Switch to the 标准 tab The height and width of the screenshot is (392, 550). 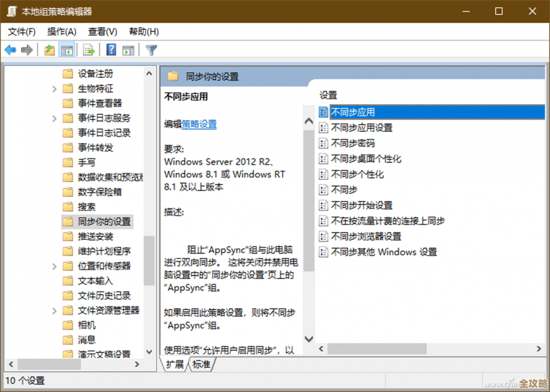(202, 364)
